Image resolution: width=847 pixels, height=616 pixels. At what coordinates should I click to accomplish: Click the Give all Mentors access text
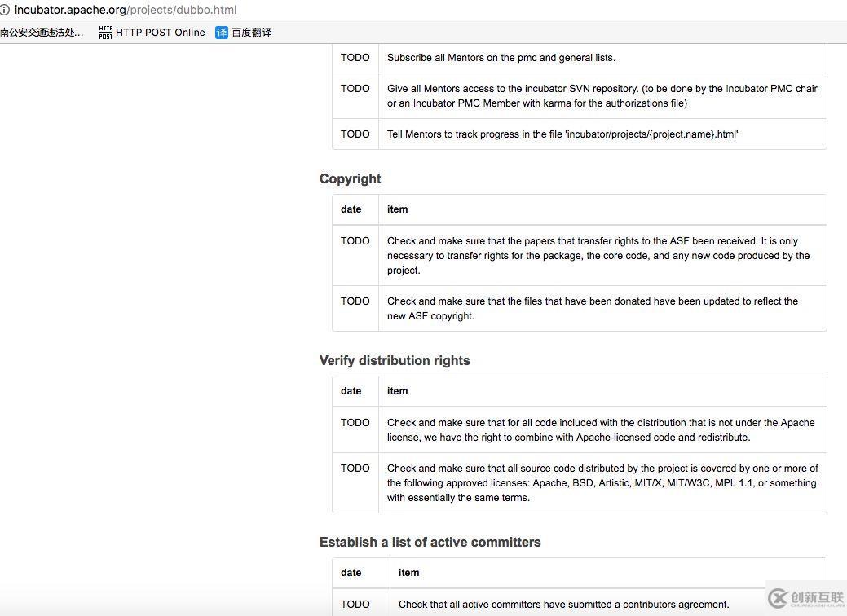point(602,96)
